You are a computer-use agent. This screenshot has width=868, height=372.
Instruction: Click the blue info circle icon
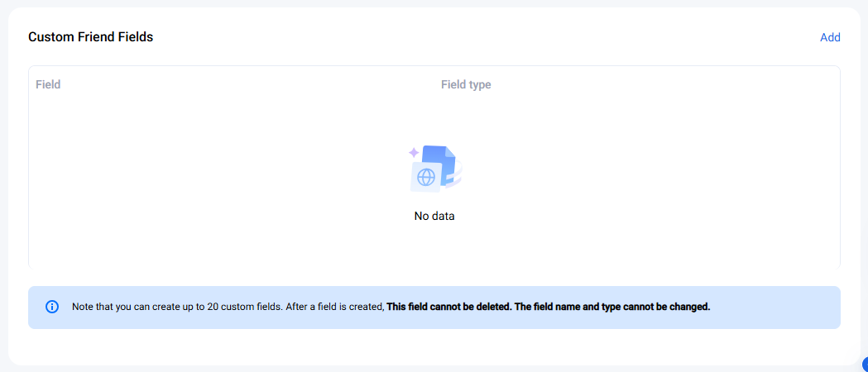52,307
